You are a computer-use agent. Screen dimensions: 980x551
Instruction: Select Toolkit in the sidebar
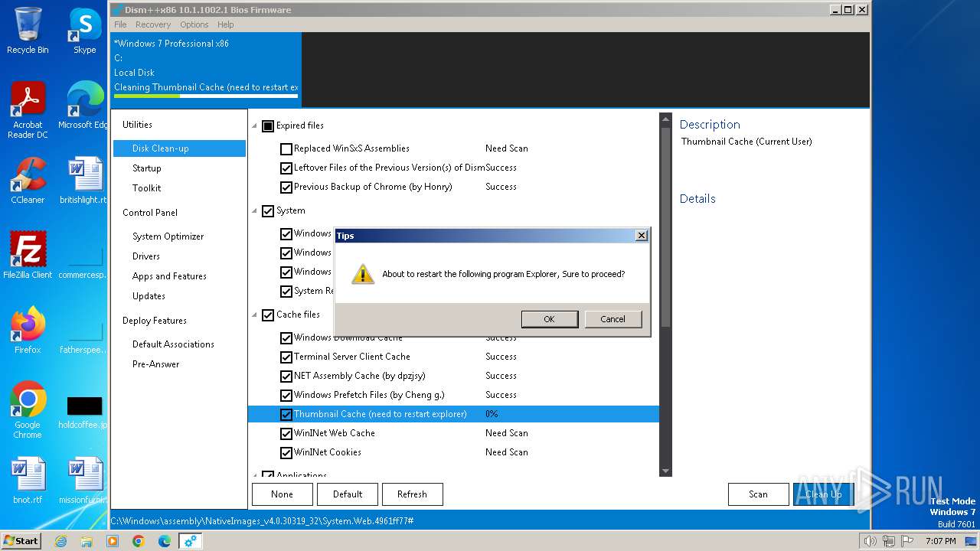(147, 188)
